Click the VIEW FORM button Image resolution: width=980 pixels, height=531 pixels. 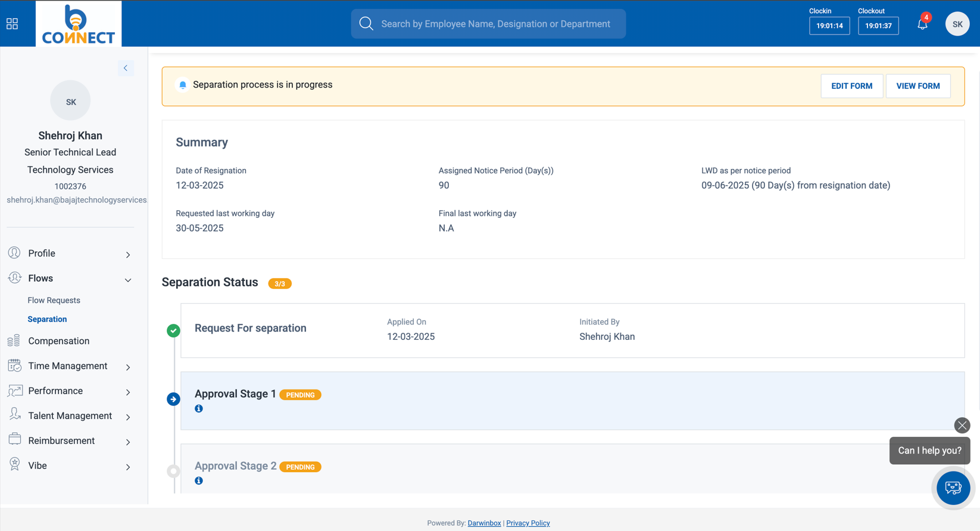pos(917,86)
